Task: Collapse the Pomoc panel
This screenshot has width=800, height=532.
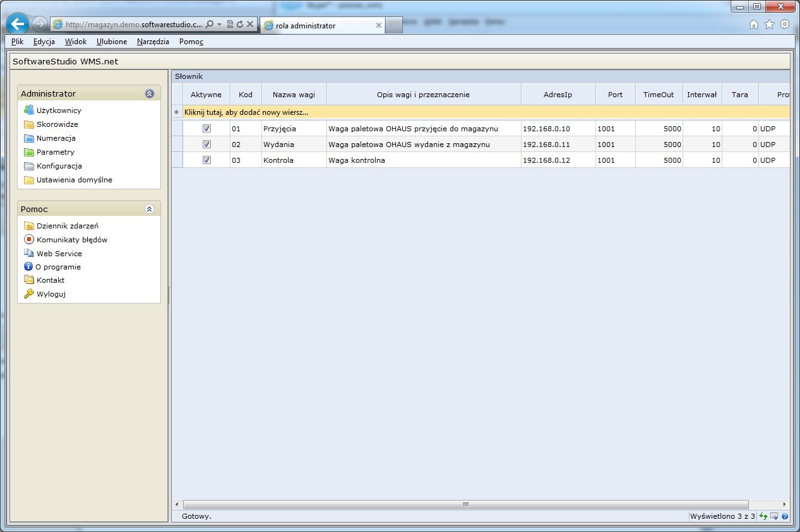Action: click(150, 209)
